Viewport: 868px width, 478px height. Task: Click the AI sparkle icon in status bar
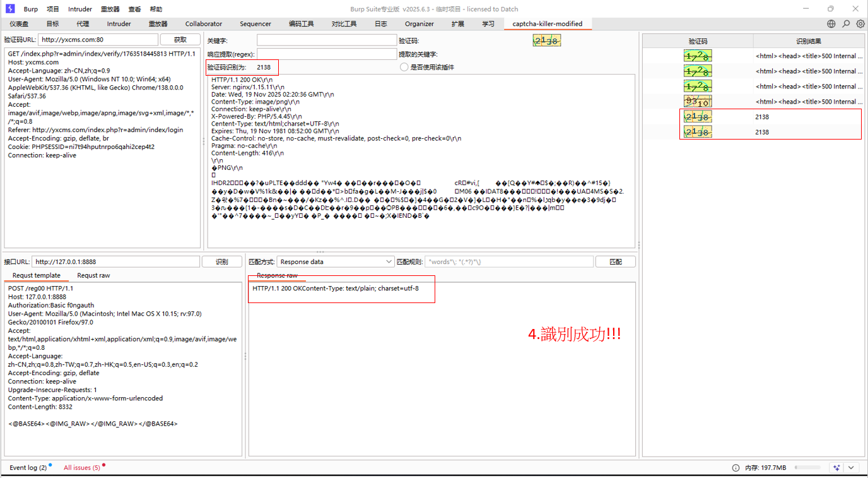[x=836, y=468]
